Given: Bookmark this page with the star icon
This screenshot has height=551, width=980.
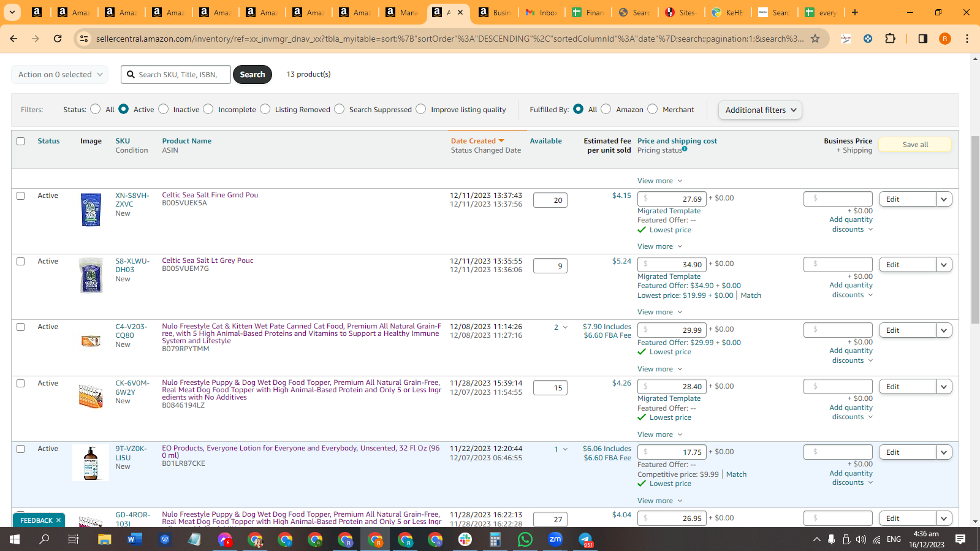Looking at the screenshot, I should (815, 39).
